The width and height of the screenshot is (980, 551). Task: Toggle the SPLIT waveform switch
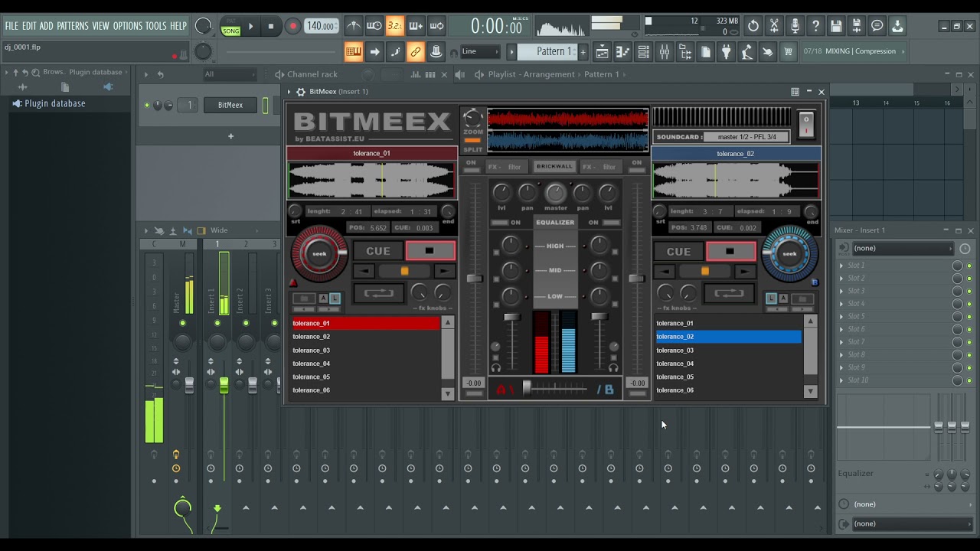(x=472, y=141)
